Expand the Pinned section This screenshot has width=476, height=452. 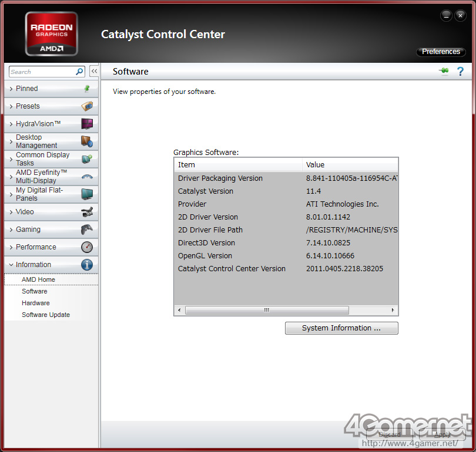click(x=51, y=89)
